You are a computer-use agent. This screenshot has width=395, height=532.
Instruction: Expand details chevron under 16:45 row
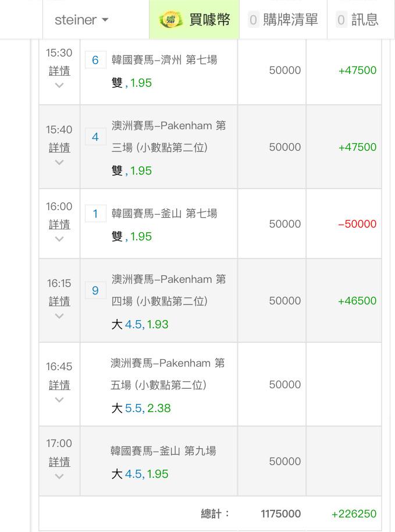pos(59,400)
